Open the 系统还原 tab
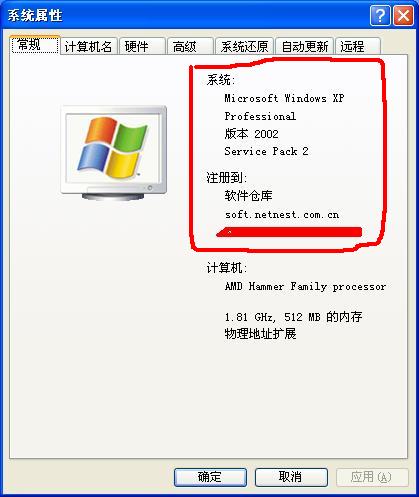The width and height of the screenshot is (419, 497). (x=244, y=46)
